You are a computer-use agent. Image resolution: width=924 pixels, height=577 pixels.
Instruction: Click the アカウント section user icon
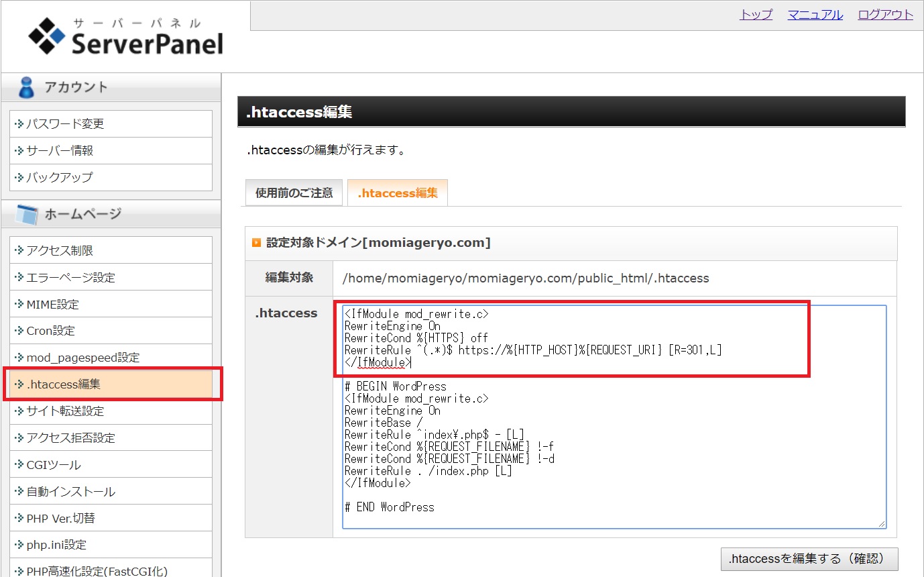point(26,87)
